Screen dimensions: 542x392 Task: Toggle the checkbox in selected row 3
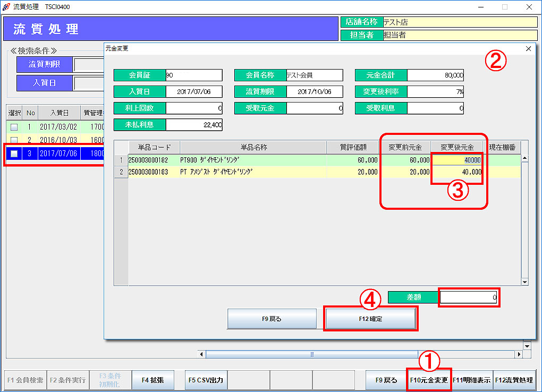pos(14,154)
